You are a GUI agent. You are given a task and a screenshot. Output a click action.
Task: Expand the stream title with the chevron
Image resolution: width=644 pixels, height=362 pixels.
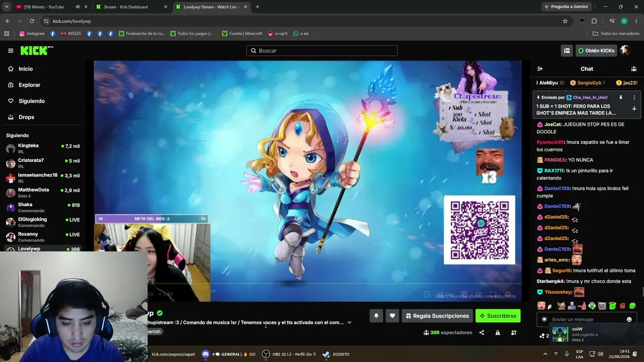[349, 323]
